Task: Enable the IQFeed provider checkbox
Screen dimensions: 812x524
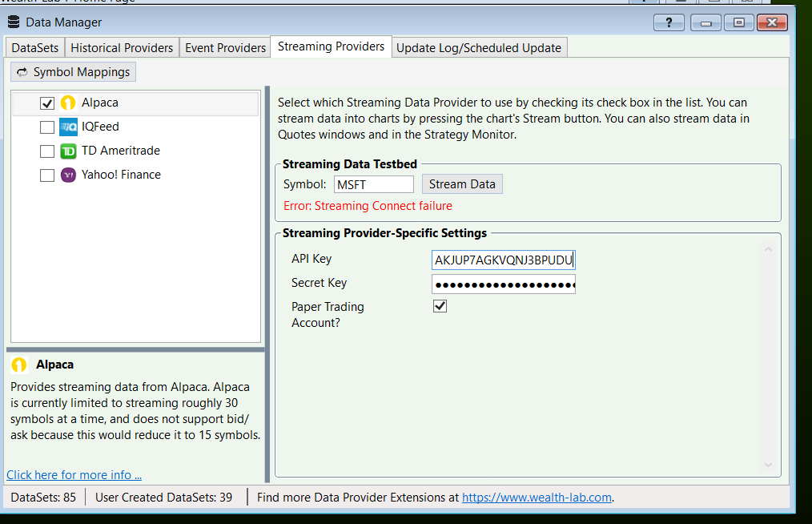Action: click(47, 127)
